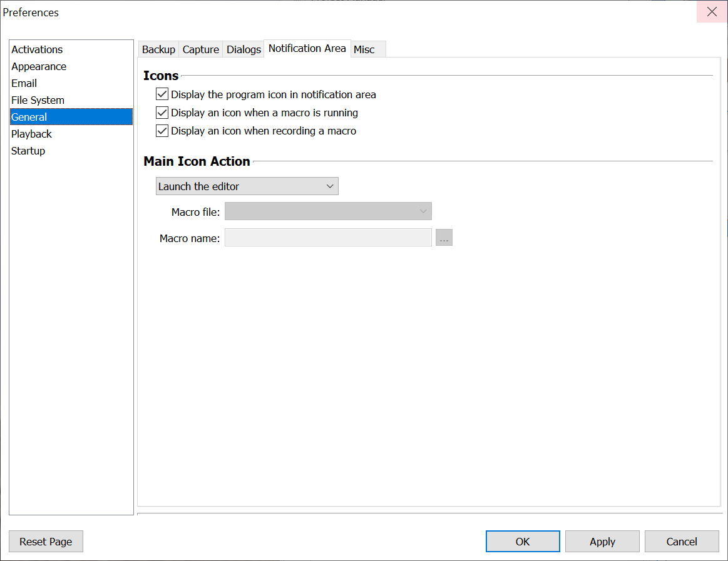Image resolution: width=728 pixels, height=561 pixels.
Task: Select Activations in the category list
Action: 37,49
